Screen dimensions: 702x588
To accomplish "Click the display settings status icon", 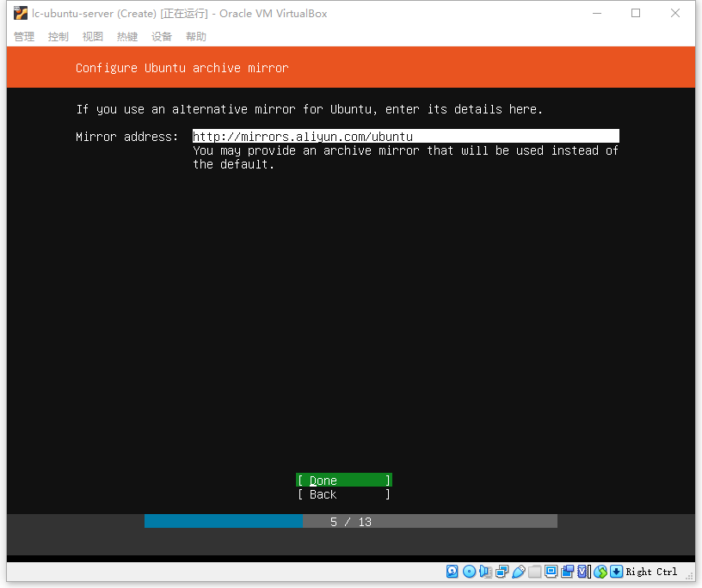I will 551,572.
